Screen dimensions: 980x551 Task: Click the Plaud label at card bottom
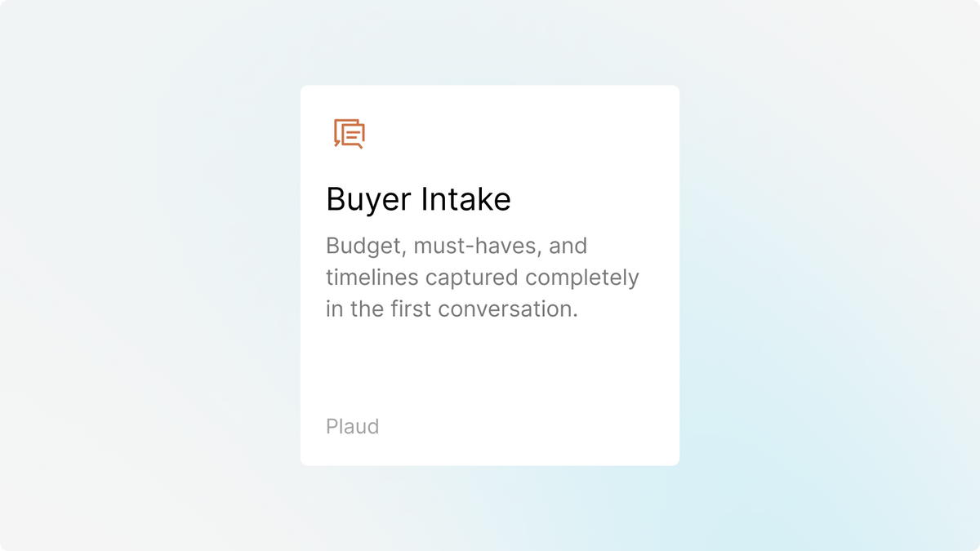(x=352, y=426)
